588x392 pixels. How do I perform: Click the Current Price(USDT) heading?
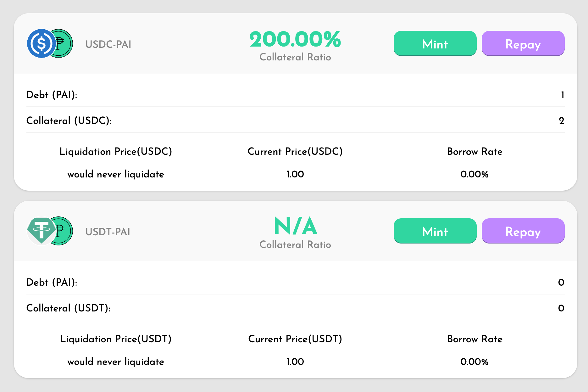(x=295, y=339)
